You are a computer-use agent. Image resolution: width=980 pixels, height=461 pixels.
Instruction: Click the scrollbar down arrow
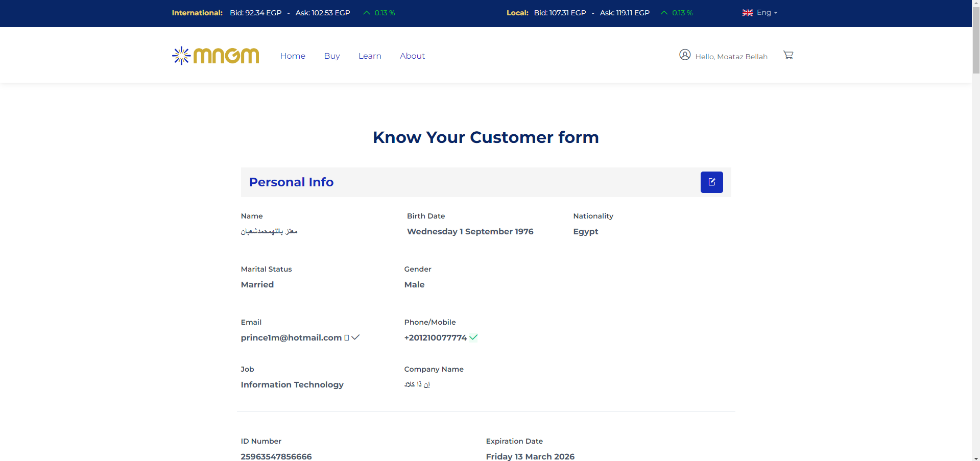coord(975,457)
